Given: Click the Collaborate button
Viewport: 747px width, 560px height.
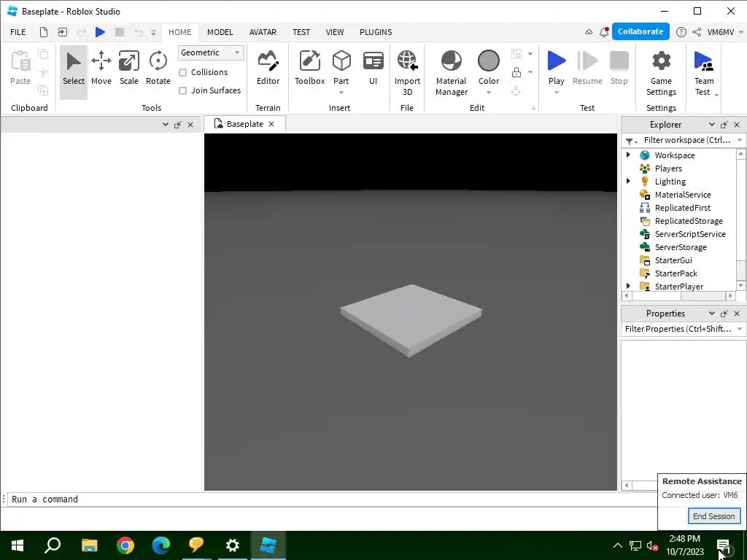Looking at the screenshot, I should click(640, 31).
